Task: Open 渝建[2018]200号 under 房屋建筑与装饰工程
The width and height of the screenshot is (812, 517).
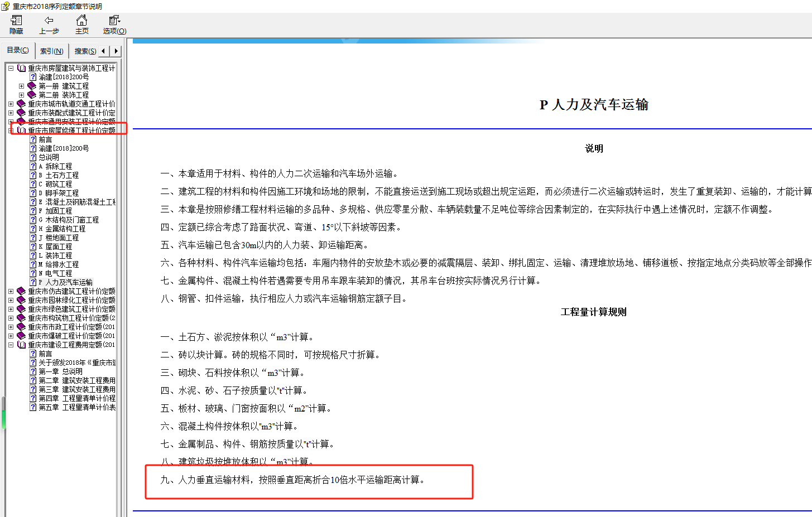Action: click(64, 77)
